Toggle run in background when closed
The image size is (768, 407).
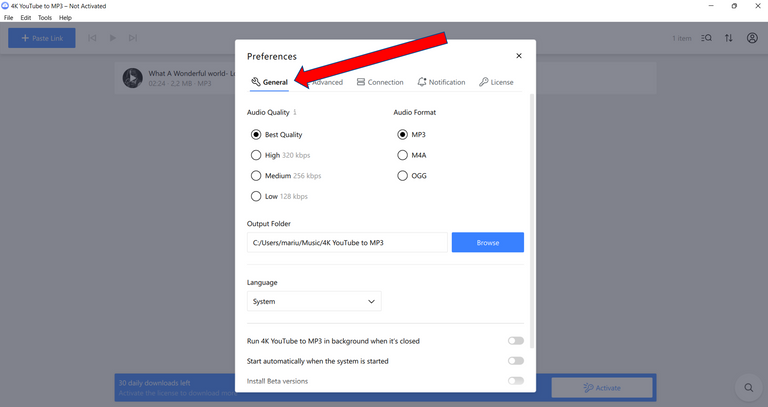point(516,341)
